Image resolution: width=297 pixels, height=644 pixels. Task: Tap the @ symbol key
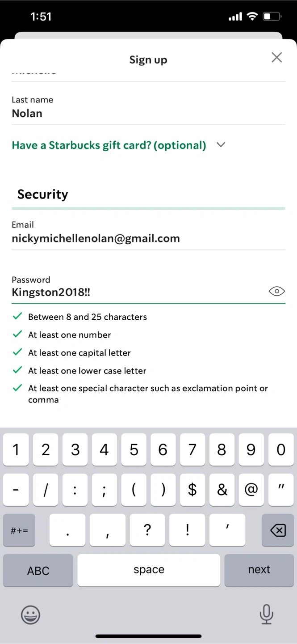pyautogui.click(x=251, y=490)
